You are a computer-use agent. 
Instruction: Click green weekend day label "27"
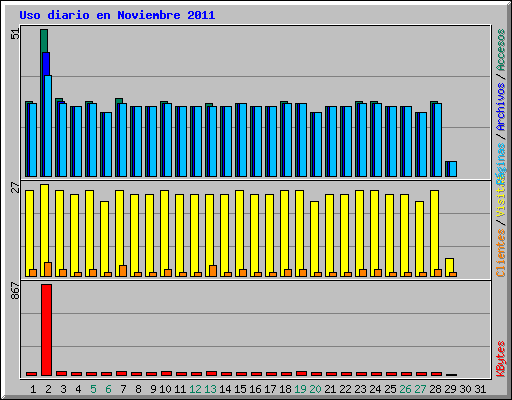420,389
